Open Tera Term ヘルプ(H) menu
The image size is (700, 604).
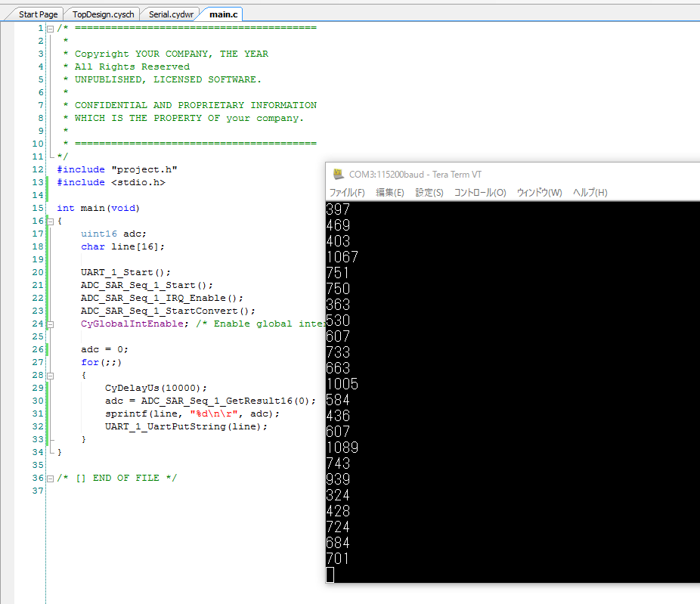click(x=590, y=193)
